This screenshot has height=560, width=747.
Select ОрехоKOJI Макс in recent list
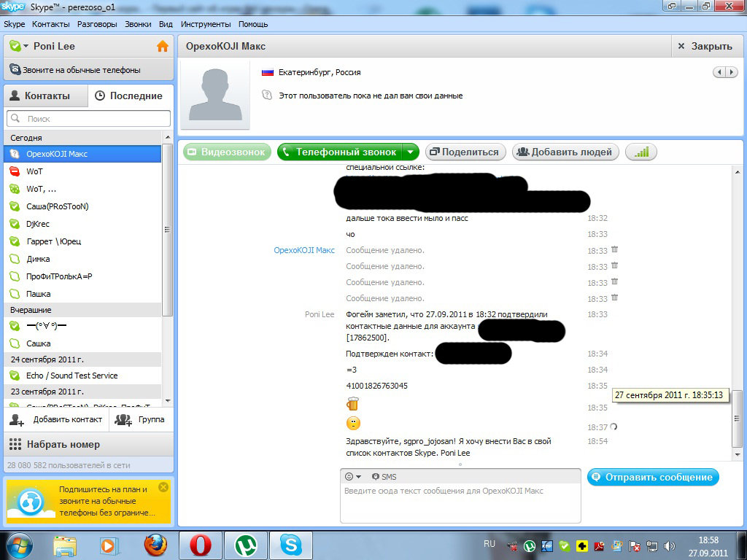click(82, 154)
